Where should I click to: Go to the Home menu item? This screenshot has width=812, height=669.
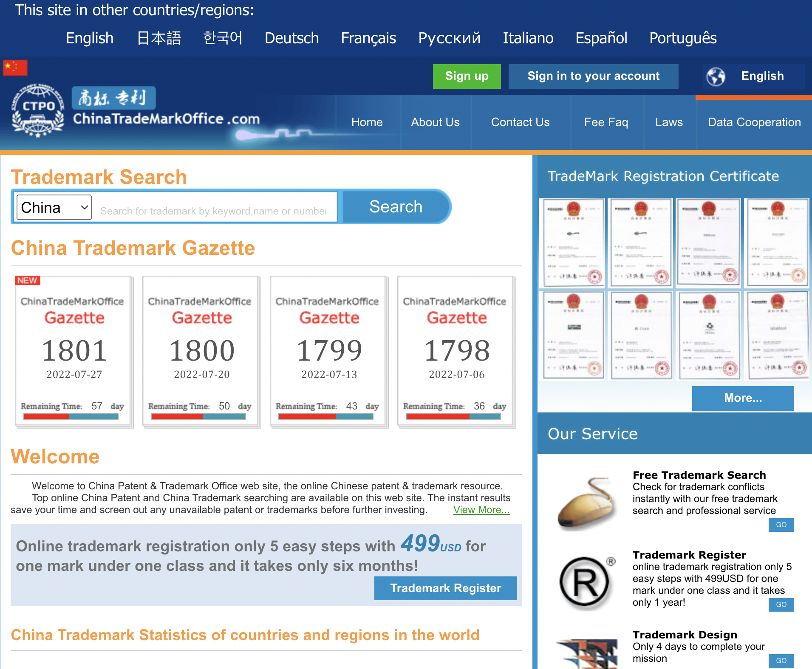click(x=367, y=122)
